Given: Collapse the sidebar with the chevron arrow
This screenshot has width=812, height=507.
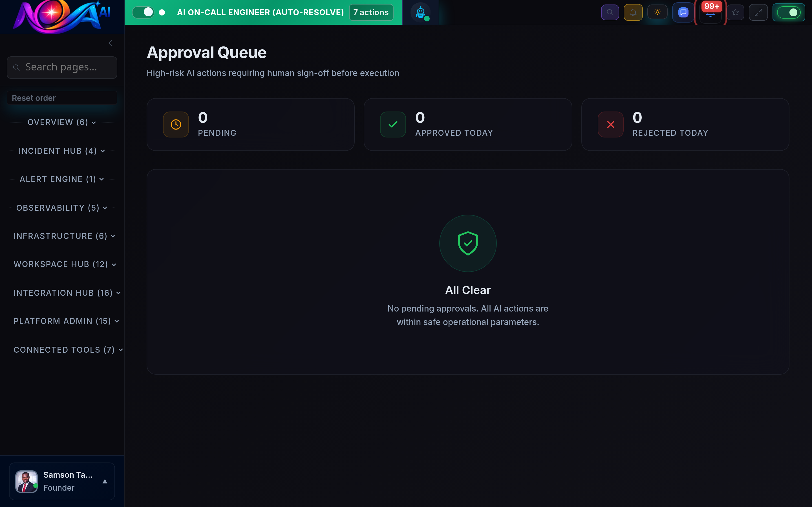Looking at the screenshot, I should pyautogui.click(x=111, y=43).
